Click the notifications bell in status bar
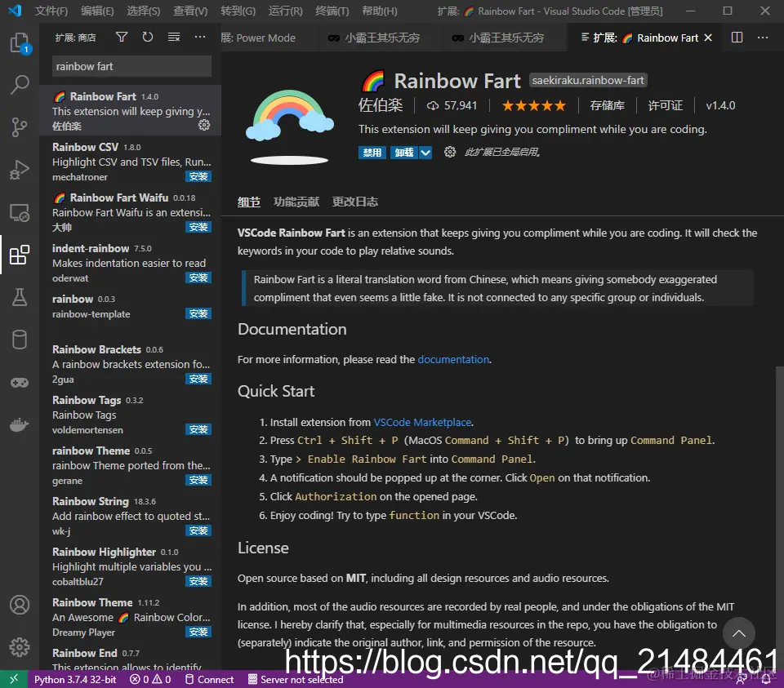The image size is (784, 688). 765,680
